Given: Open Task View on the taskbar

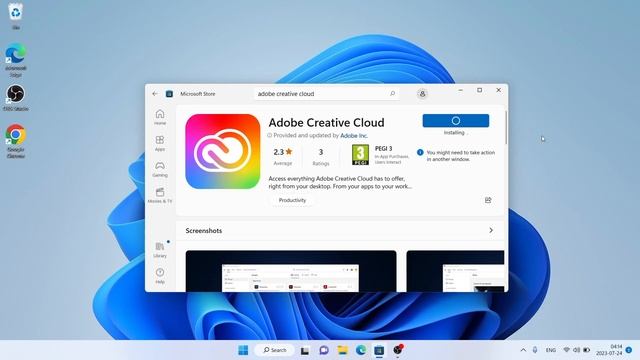Looking at the screenshot, I should click(x=305, y=350).
